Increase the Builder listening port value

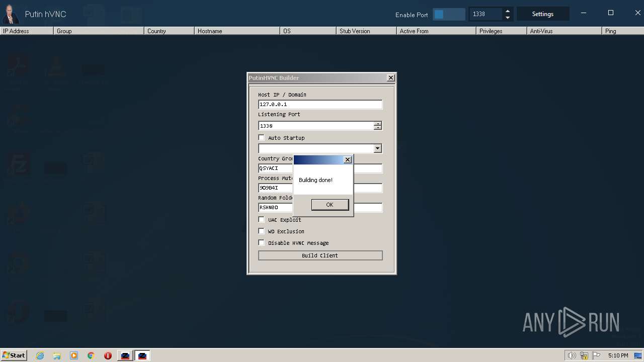point(378,123)
